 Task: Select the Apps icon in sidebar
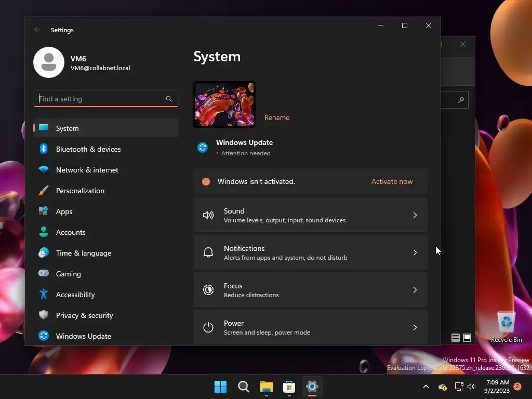coord(44,211)
